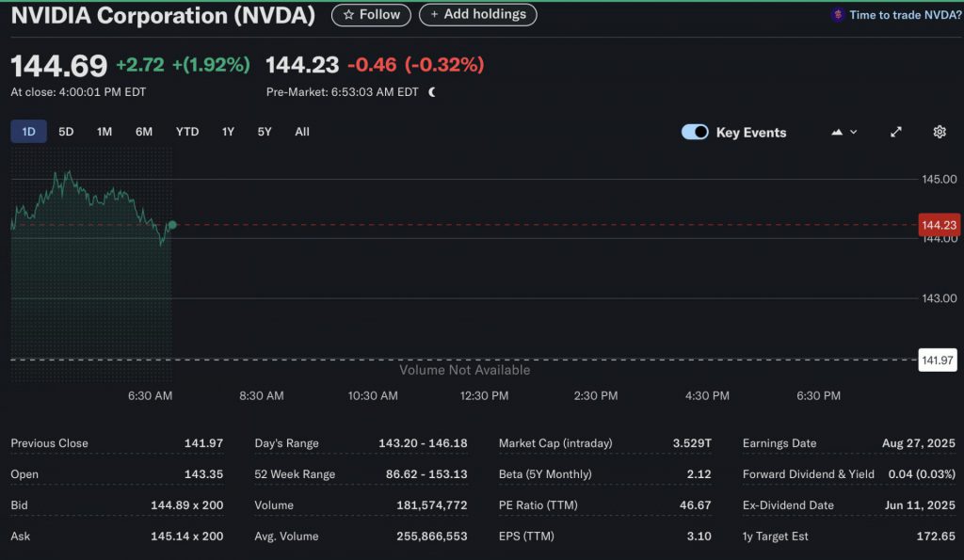Click the Forward Dividend & Yield label

point(809,474)
